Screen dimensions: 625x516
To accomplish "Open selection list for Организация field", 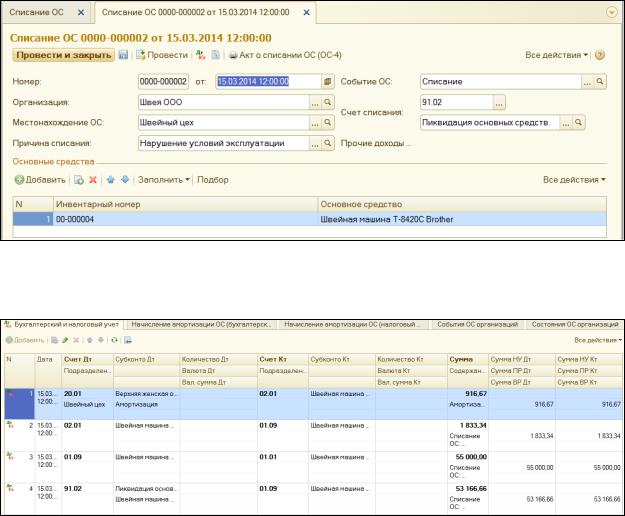I will [x=315, y=102].
